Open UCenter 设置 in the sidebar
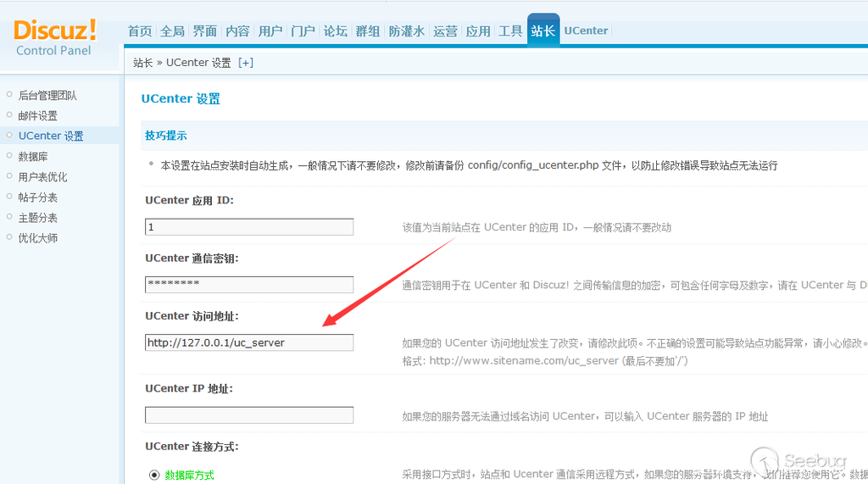This screenshot has height=484, width=868. pos(51,136)
